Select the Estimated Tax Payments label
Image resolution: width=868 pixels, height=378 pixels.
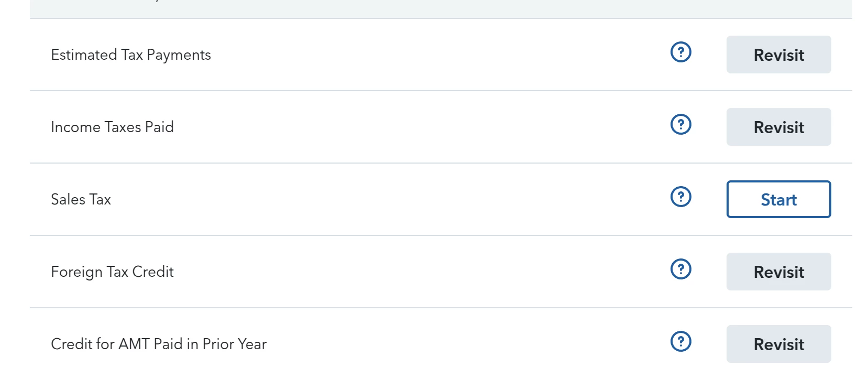[x=131, y=55]
